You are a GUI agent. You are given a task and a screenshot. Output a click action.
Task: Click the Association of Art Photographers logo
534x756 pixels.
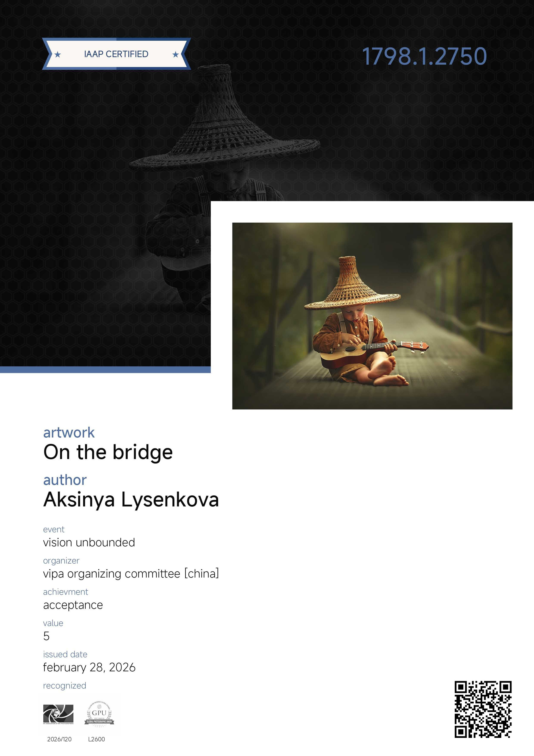58,714
